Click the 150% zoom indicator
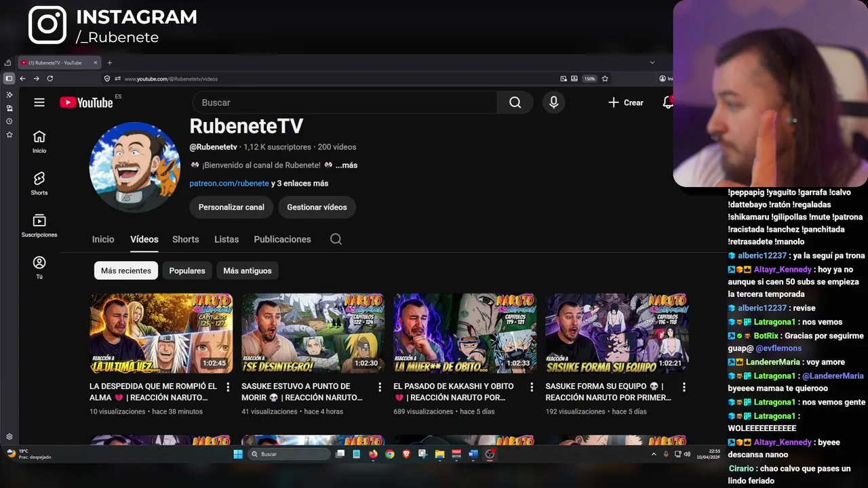868x488 pixels. coord(589,79)
